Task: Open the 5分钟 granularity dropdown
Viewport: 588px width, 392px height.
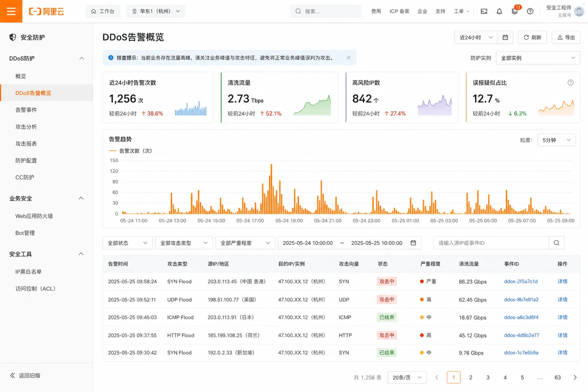Action: [556, 140]
